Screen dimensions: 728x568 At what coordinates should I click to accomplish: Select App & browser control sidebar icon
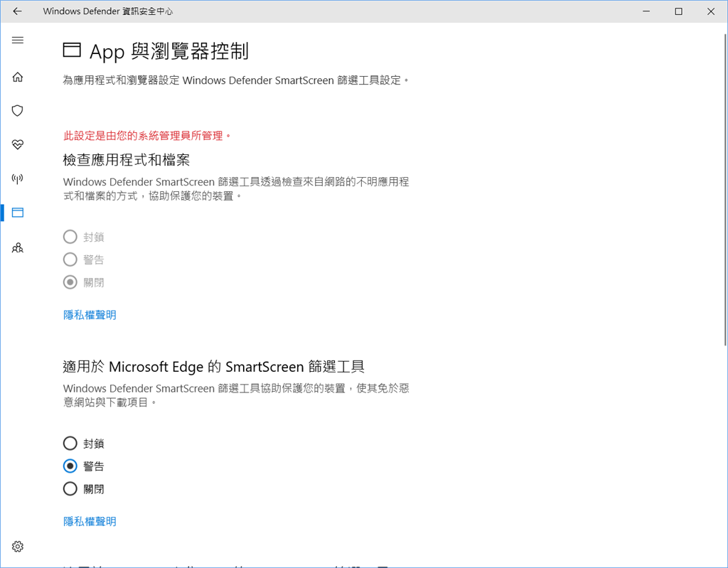coord(18,213)
